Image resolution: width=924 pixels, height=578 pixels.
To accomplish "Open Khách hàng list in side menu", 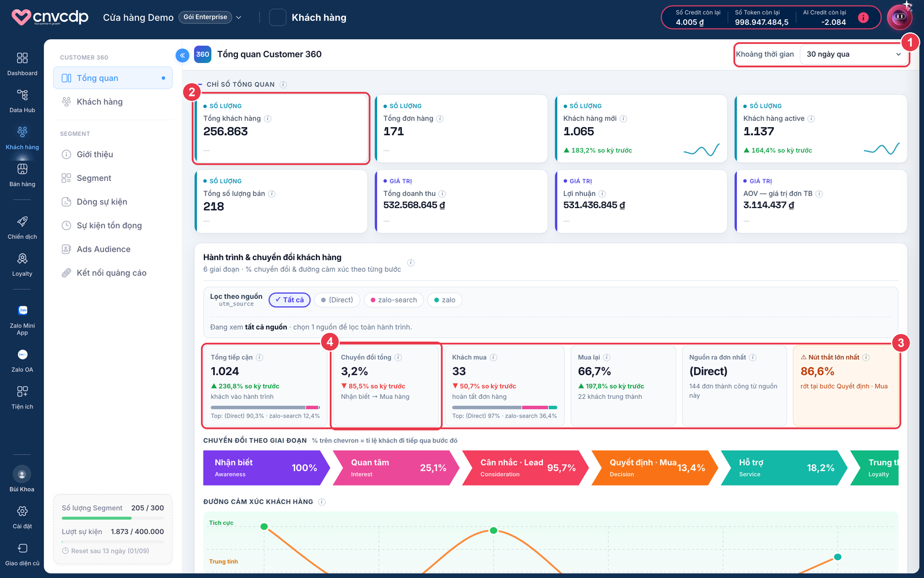I will tap(113, 102).
